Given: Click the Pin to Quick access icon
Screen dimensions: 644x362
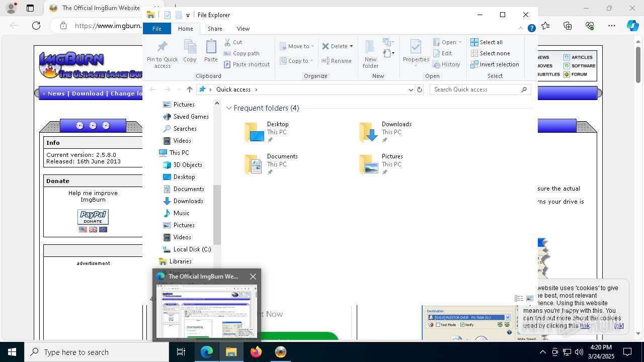Looking at the screenshot, I should (x=162, y=54).
